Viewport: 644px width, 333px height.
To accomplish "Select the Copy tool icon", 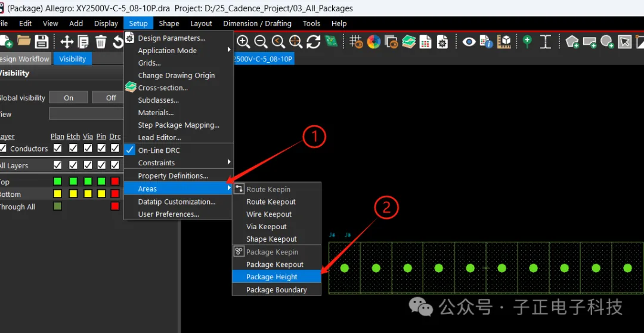I will point(83,42).
